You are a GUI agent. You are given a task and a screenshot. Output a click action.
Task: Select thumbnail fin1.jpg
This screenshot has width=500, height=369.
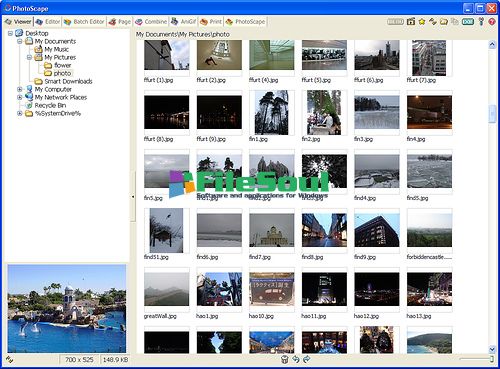(272, 112)
